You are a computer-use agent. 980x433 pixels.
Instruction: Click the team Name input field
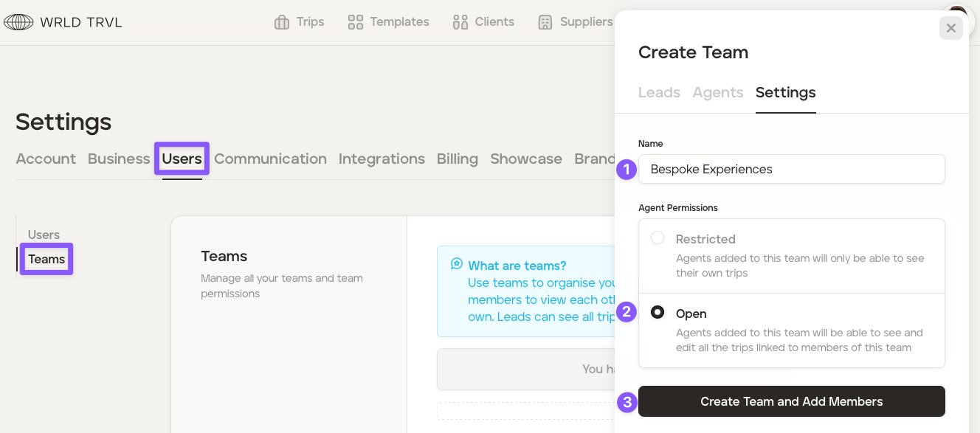coord(791,169)
